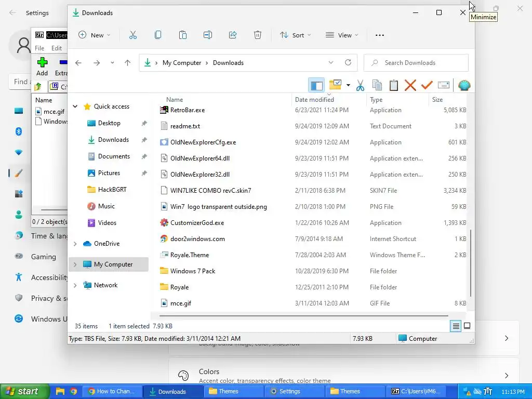The width and height of the screenshot is (532, 399).
Task: Click the Paste icon in command bar
Action: [182, 35]
